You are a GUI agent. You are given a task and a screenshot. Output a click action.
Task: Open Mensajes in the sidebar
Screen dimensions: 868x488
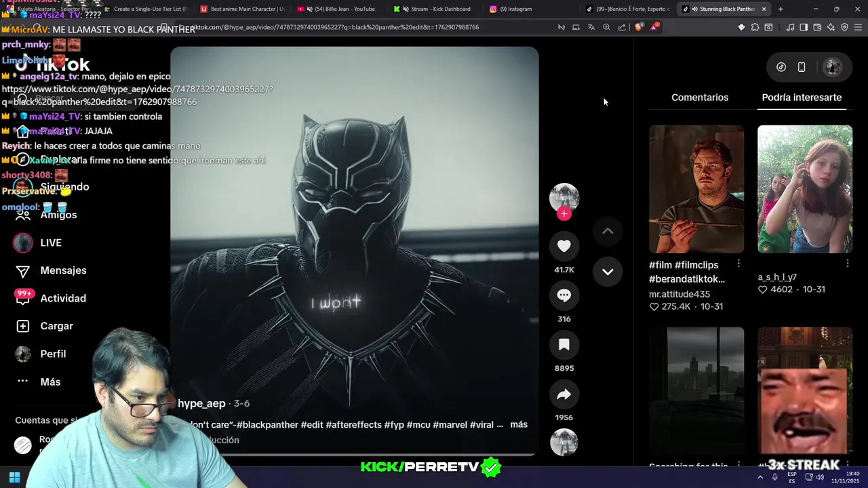(x=51, y=270)
